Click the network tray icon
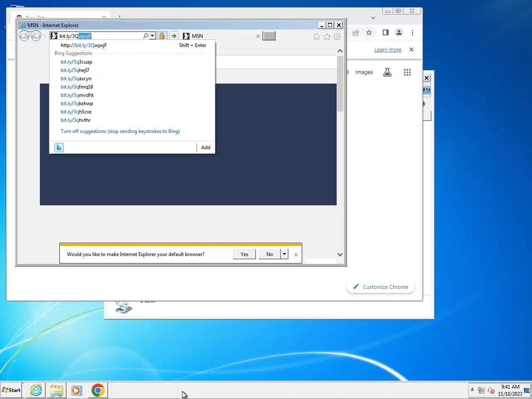Viewport: 532px width, 399px height. [481, 390]
